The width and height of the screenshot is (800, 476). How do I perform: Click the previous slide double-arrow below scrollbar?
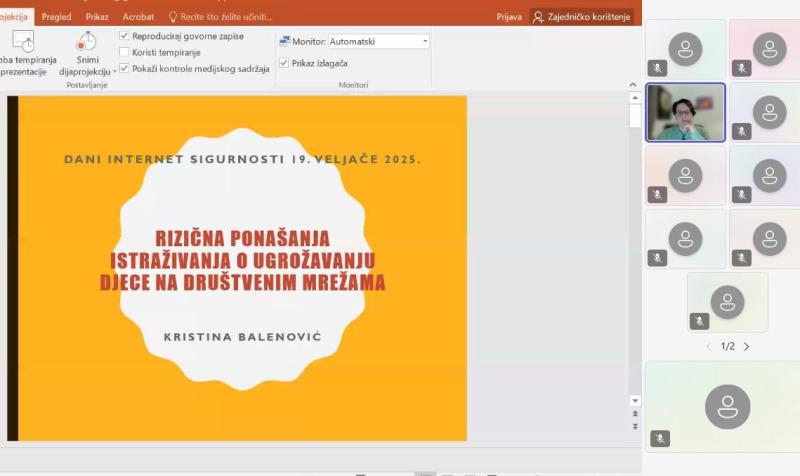tap(635, 412)
